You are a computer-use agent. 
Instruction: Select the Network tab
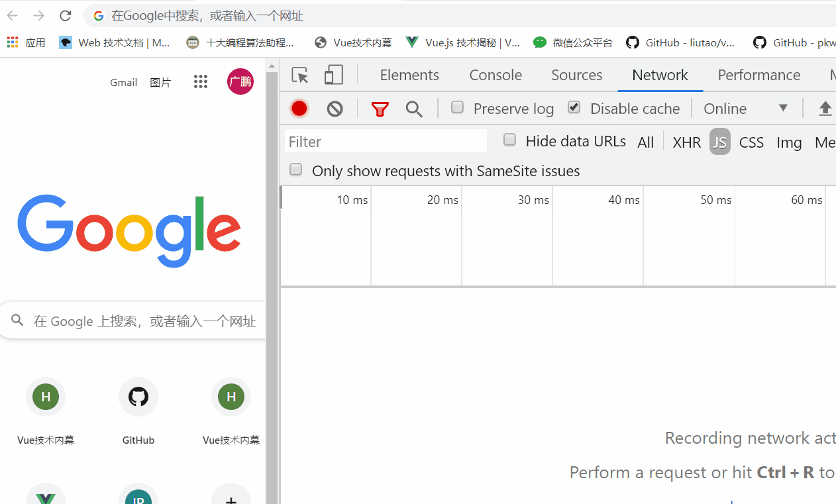pyautogui.click(x=660, y=75)
